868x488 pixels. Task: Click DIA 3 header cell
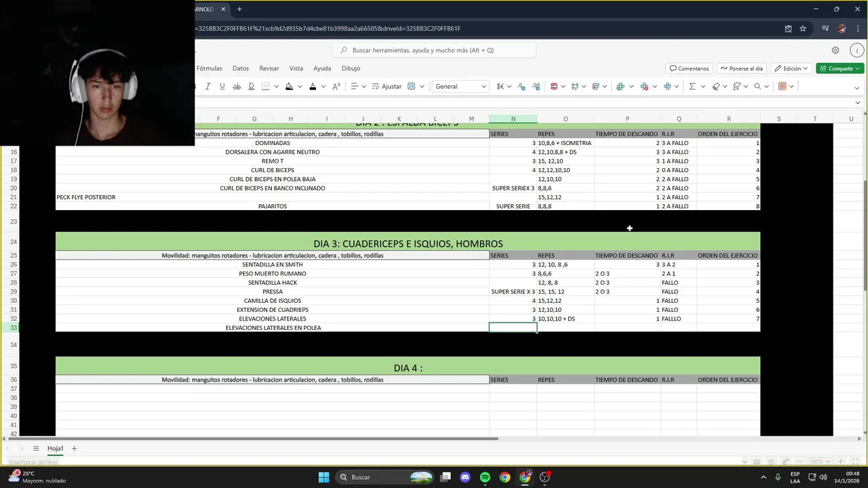click(x=408, y=243)
